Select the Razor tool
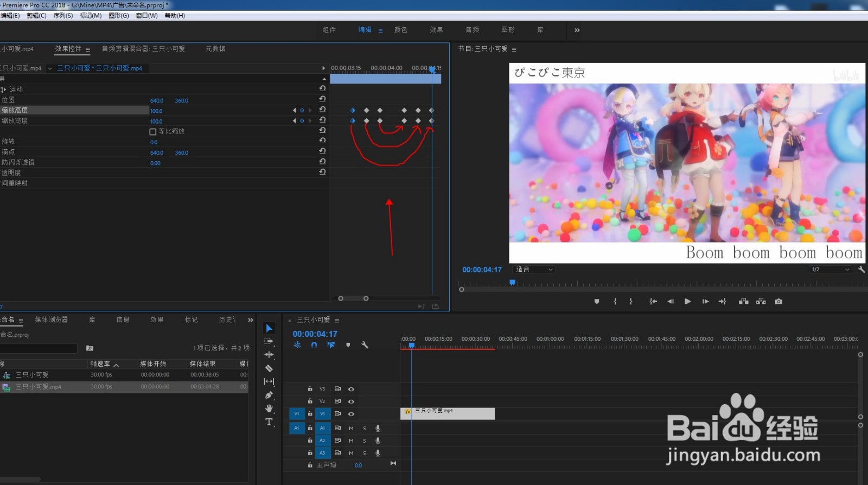The height and width of the screenshot is (485, 868). click(x=269, y=368)
